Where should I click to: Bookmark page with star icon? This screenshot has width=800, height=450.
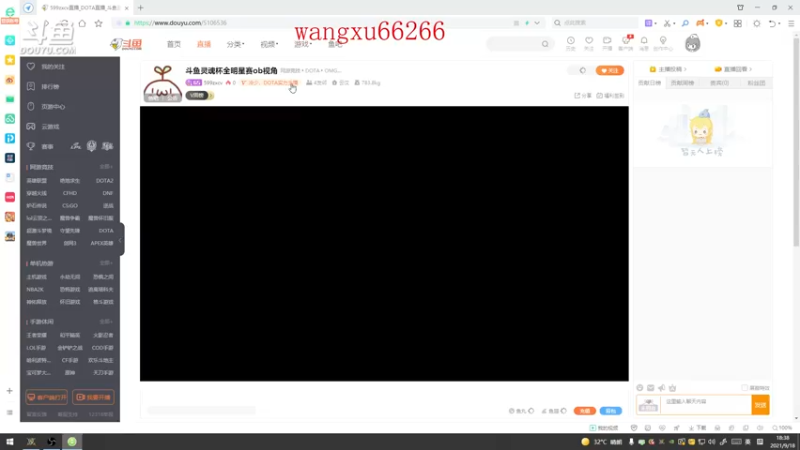pos(98,23)
